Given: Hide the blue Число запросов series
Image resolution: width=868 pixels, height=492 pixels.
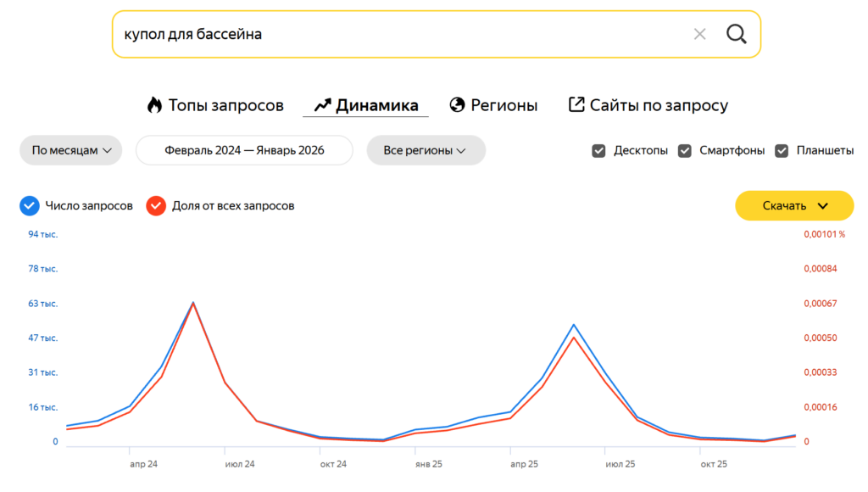Looking at the screenshot, I should [30, 205].
